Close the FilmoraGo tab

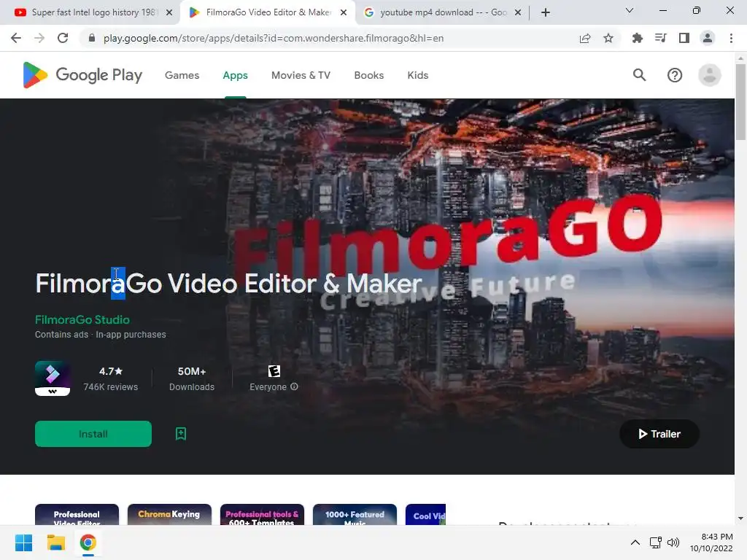tap(344, 12)
